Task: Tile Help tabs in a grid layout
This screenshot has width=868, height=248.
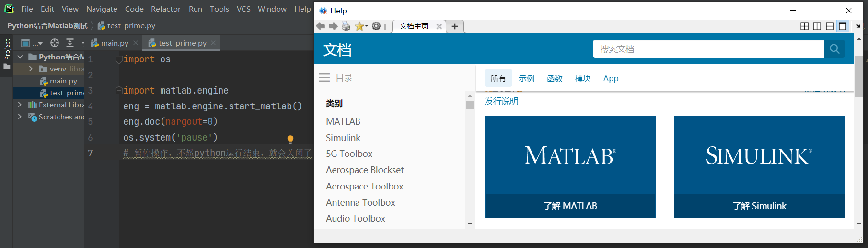Action: click(805, 26)
